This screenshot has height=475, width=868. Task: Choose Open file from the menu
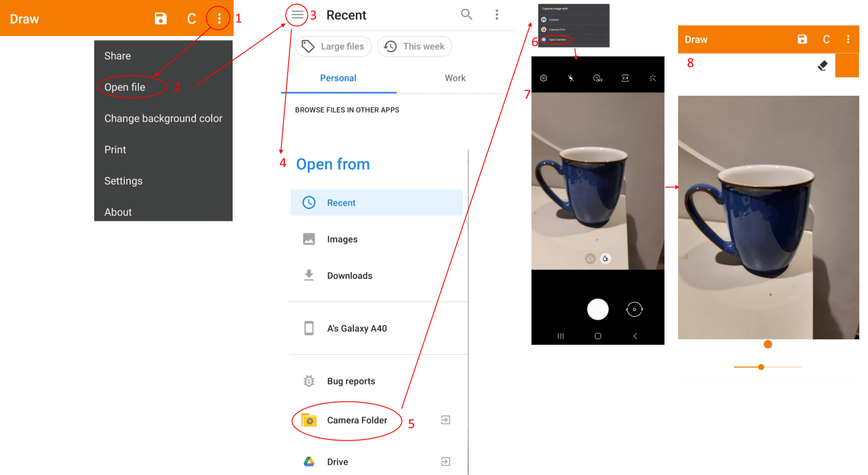[125, 87]
